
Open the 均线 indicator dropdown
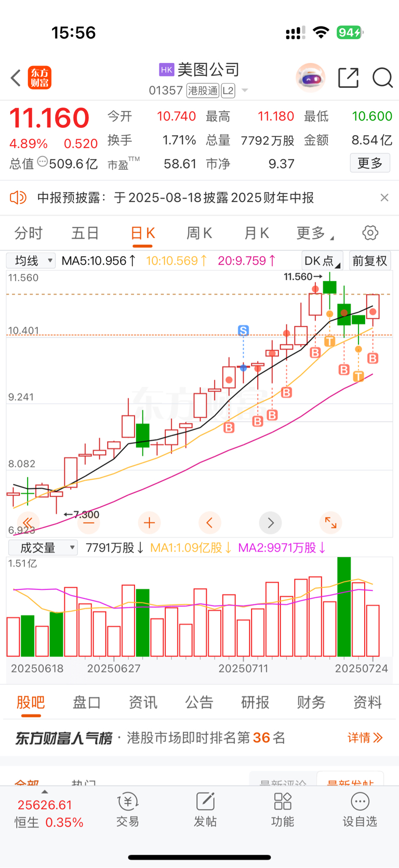click(31, 260)
